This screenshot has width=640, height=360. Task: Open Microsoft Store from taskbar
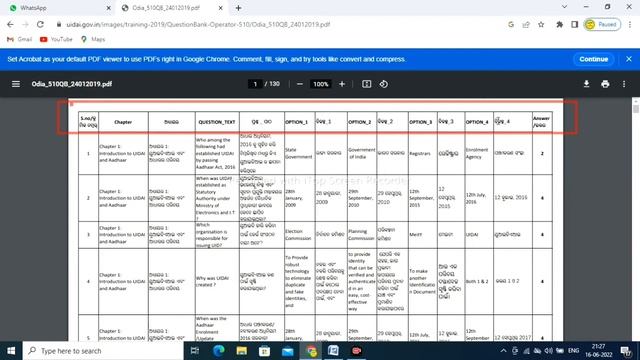264,351
